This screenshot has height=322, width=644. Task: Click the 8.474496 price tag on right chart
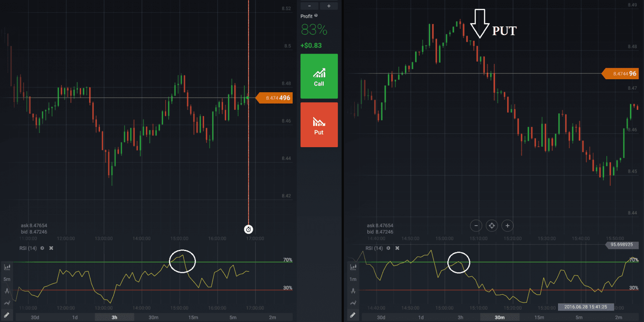point(621,73)
